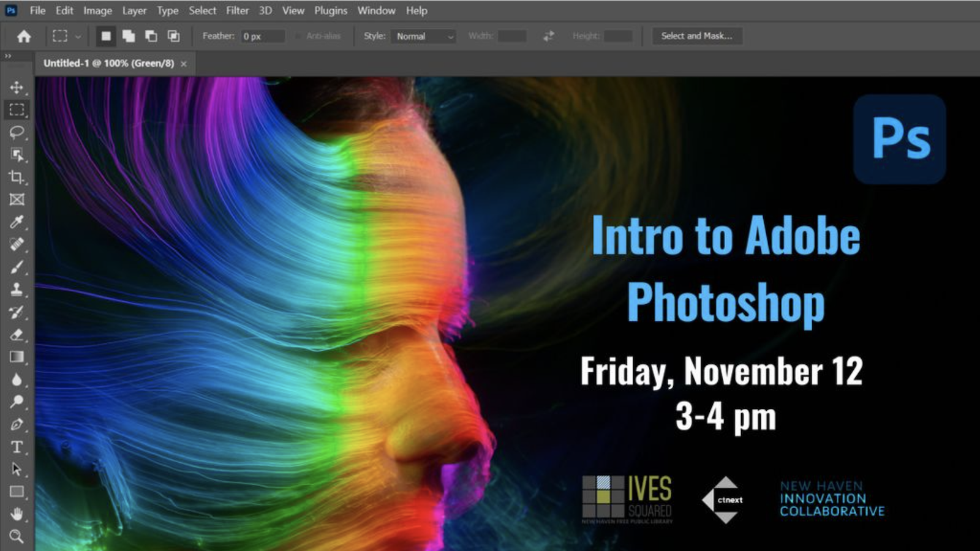Image resolution: width=980 pixels, height=551 pixels.
Task: Select the Path Selection tool
Action: [x=17, y=470]
